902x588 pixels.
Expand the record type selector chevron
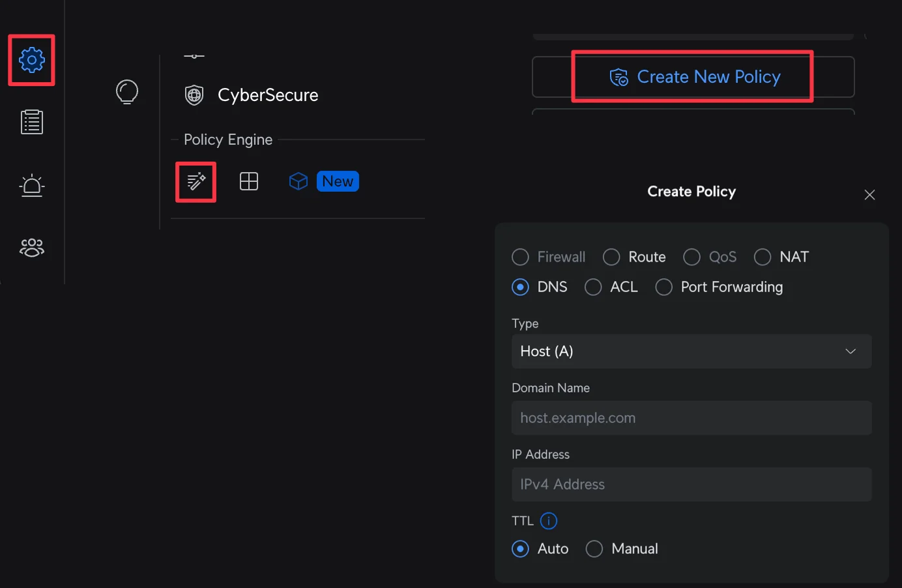[x=851, y=351]
